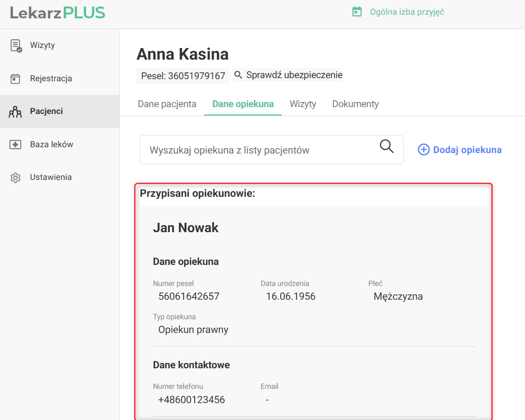Click the plus circle icon for adding guardian
The height and width of the screenshot is (420, 525).
coord(423,150)
